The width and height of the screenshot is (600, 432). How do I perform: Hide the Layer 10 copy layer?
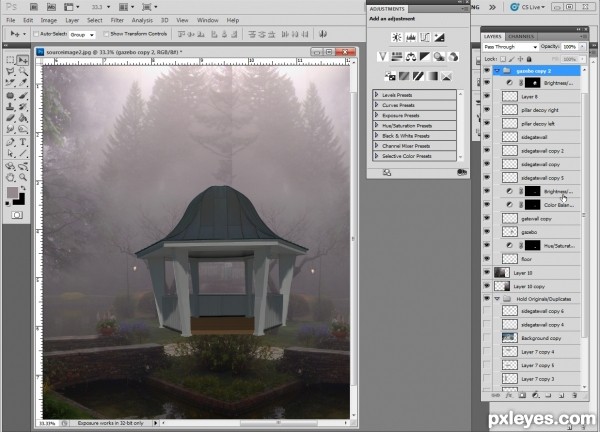click(x=487, y=286)
